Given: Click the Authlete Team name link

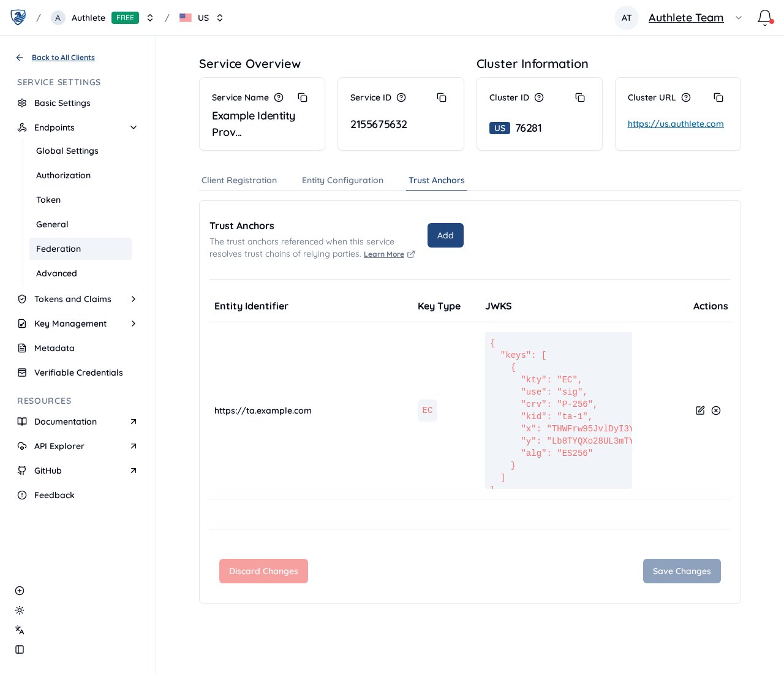Looking at the screenshot, I should pyautogui.click(x=686, y=18).
